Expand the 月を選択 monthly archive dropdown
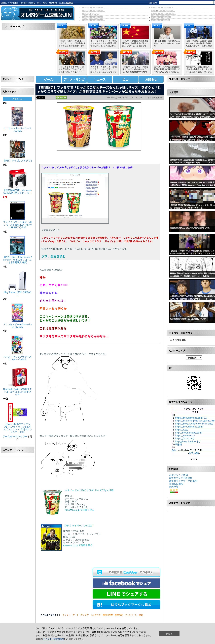215x644 pixels. pyautogui.click(x=194, y=358)
